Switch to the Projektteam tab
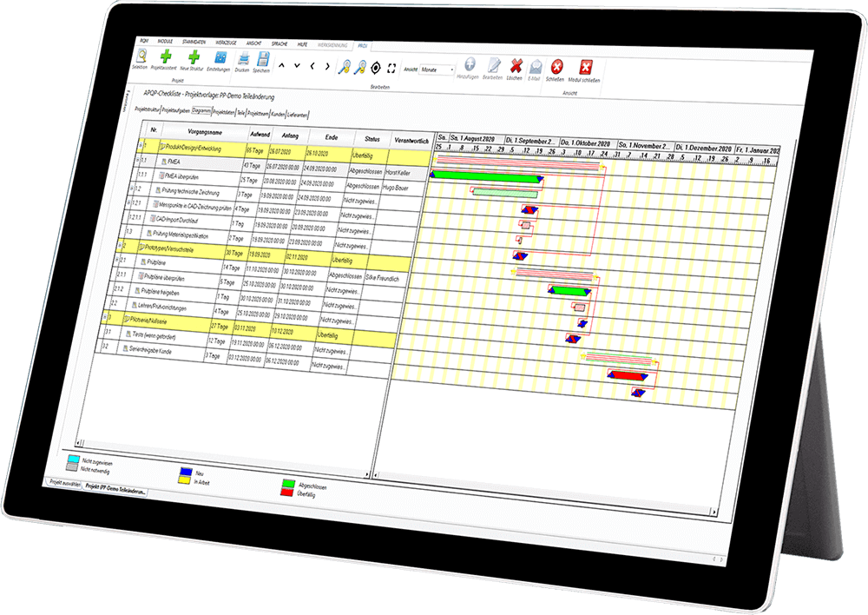The image size is (868, 615). 258,113
